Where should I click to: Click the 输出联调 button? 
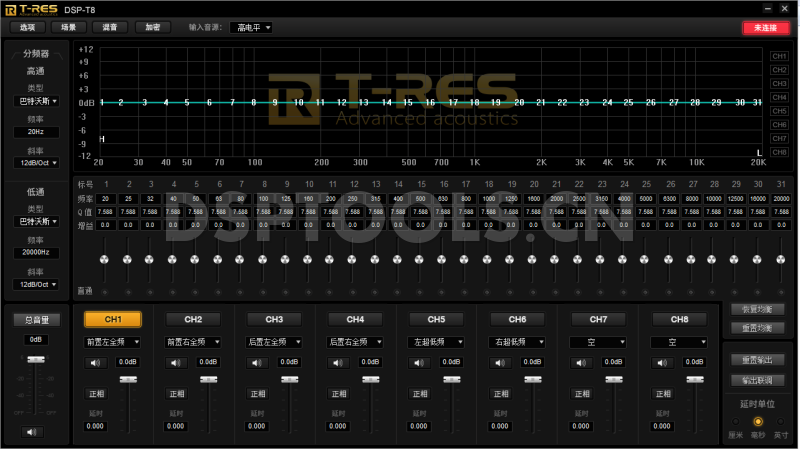coord(757,381)
